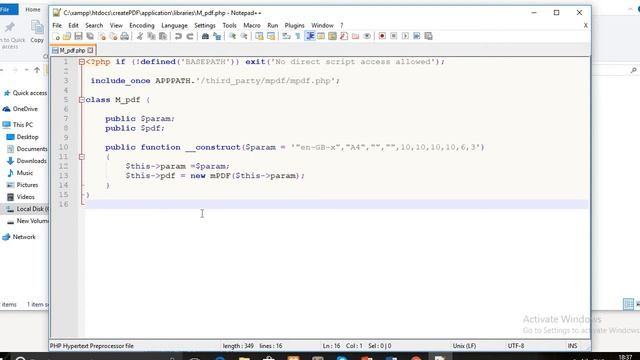Open the ? help menu
The width and height of the screenshot is (640, 360).
[x=342, y=25]
